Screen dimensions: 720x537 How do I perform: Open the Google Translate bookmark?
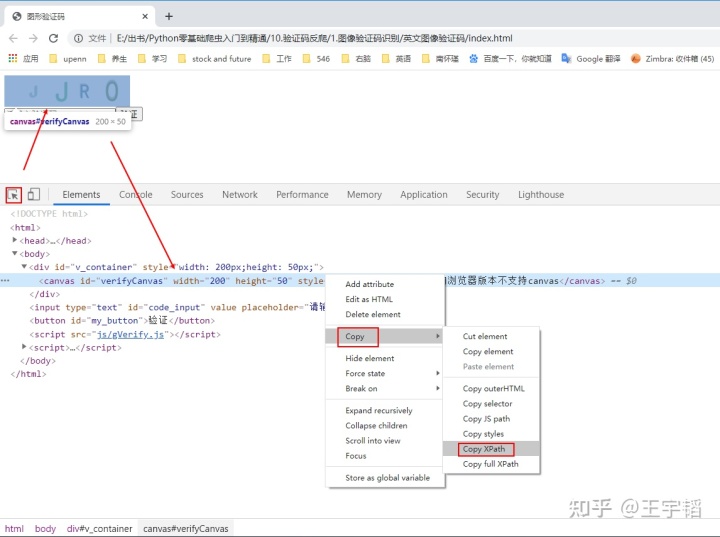coord(591,59)
